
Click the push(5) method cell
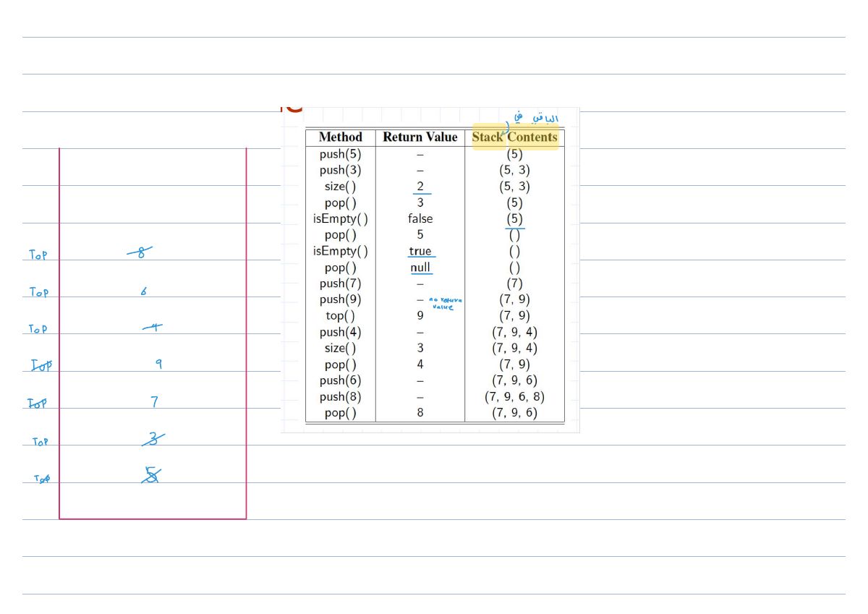pos(340,154)
